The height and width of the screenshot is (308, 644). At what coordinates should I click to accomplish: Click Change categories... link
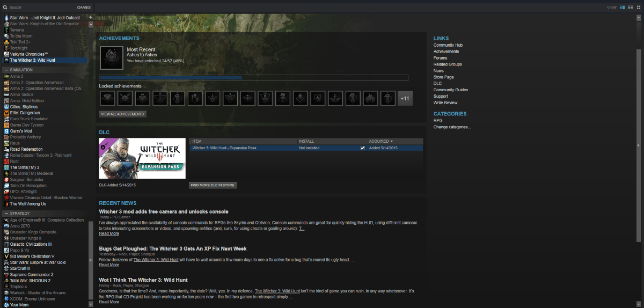tap(452, 127)
